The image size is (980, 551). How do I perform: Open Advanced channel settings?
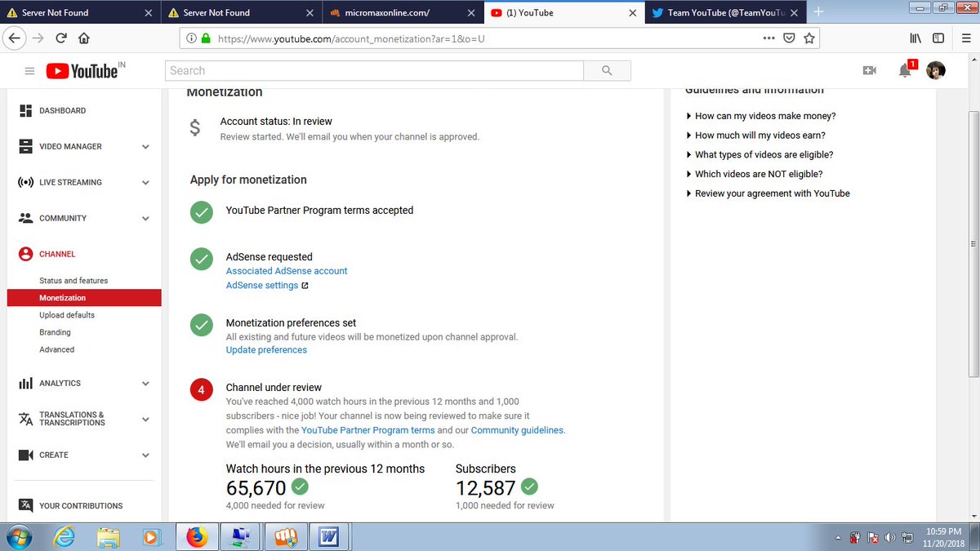click(56, 349)
